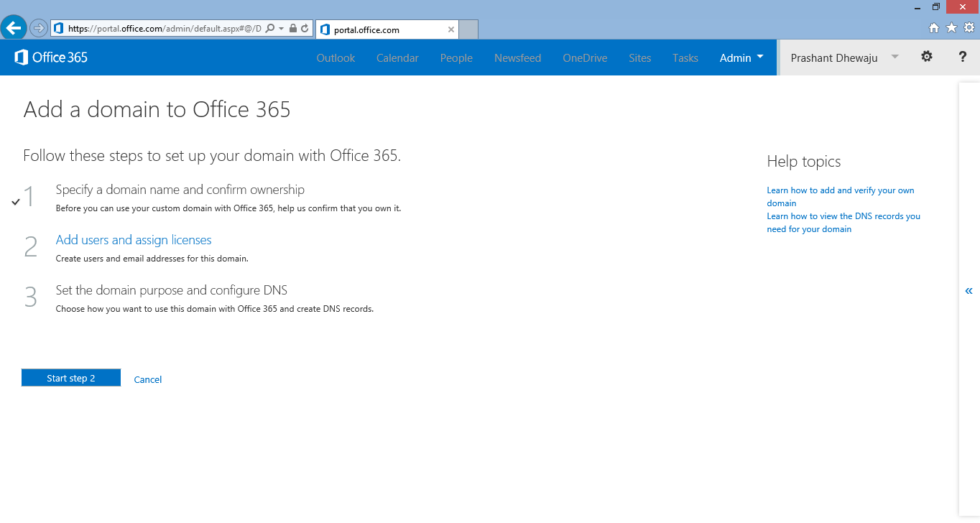This screenshot has height=523, width=980.
Task: Click the Add users and assign licenses link
Action: pyautogui.click(x=134, y=240)
